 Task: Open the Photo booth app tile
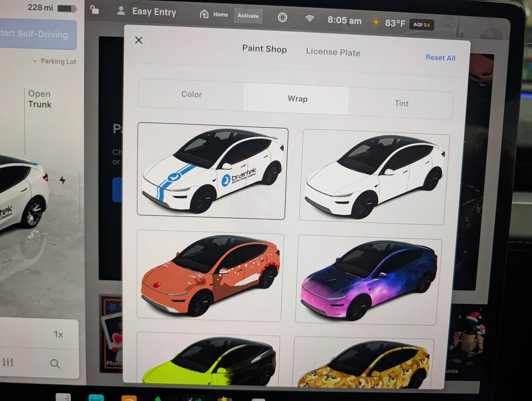click(111, 333)
